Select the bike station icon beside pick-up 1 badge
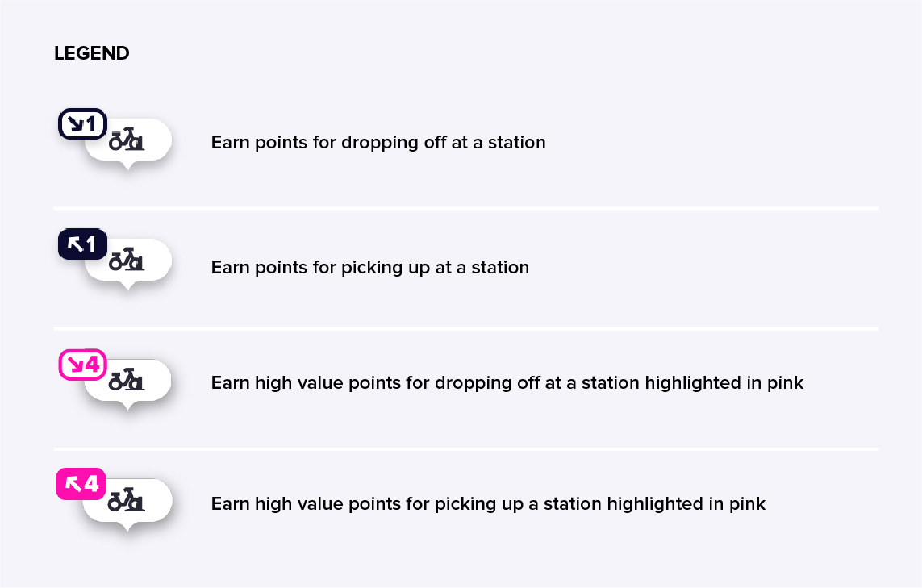Image resolution: width=922 pixels, height=588 pixels. [127, 261]
